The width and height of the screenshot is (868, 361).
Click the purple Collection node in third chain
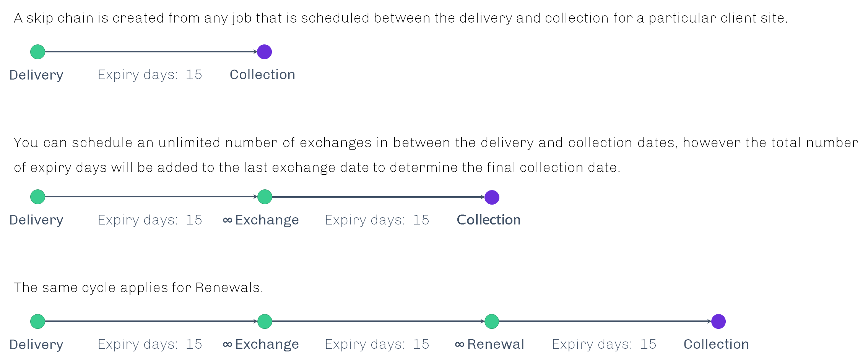click(718, 321)
